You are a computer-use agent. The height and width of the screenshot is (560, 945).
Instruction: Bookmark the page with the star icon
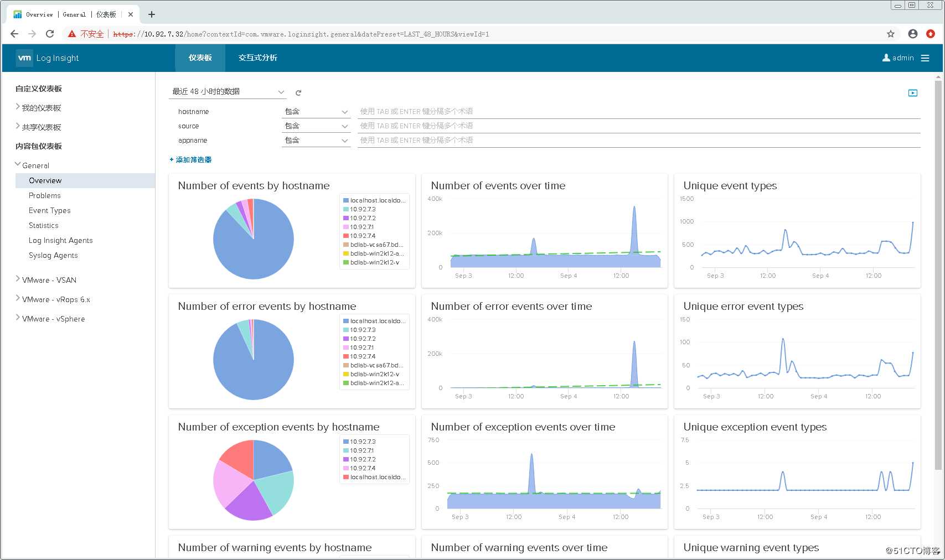(891, 34)
